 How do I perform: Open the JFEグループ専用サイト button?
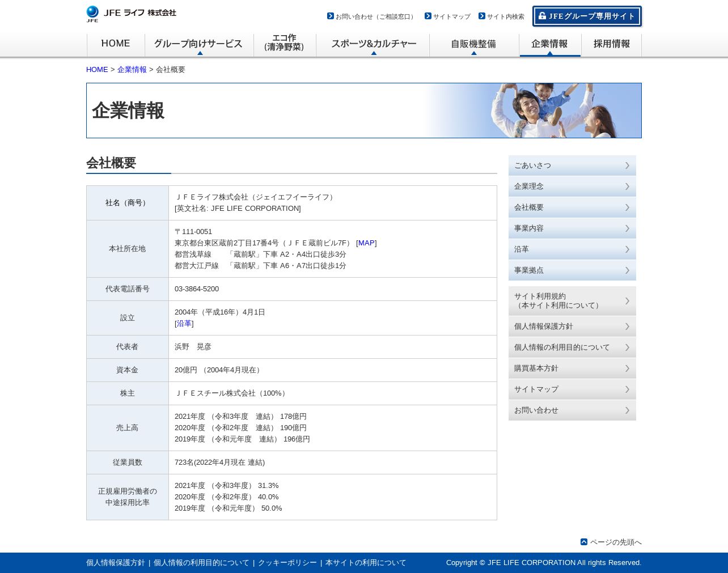click(x=587, y=16)
